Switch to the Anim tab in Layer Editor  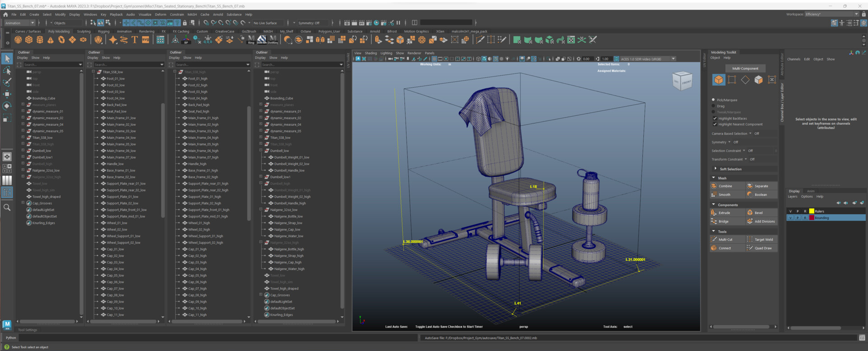pyautogui.click(x=811, y=191)
